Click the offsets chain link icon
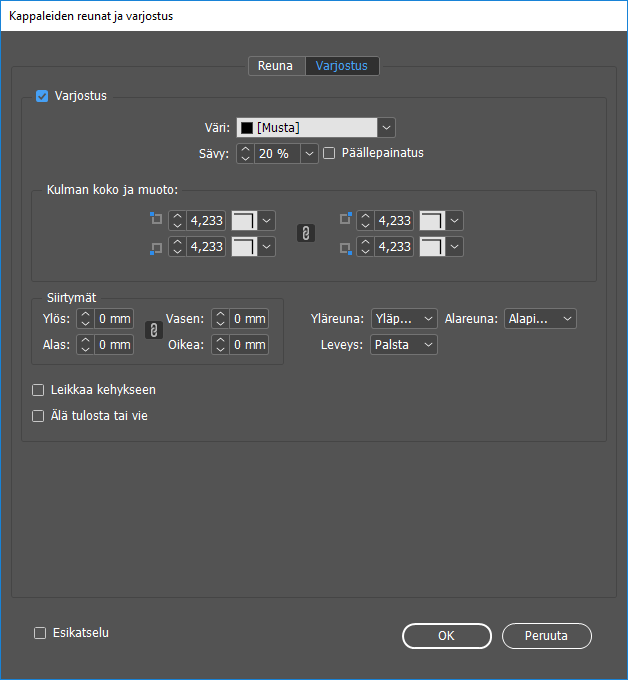The height and width of the screenshot is (680, 628). click(x=153, y=331)
